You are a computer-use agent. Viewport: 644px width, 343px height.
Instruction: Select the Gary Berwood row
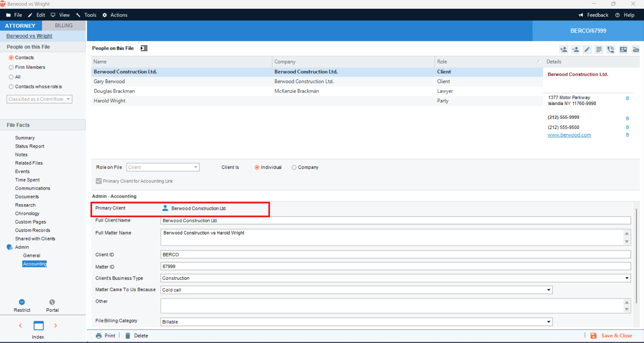click(317, 81)
